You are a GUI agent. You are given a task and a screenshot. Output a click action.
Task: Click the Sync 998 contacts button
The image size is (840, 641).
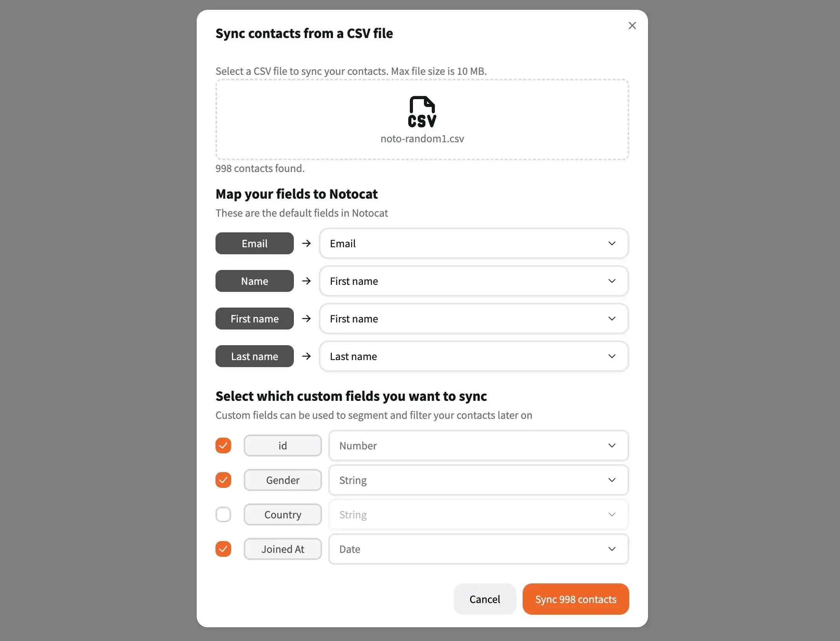click(576, 599)
